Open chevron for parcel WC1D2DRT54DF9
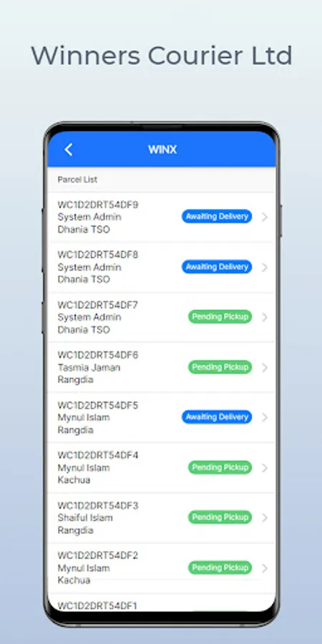 coord(265,217)
